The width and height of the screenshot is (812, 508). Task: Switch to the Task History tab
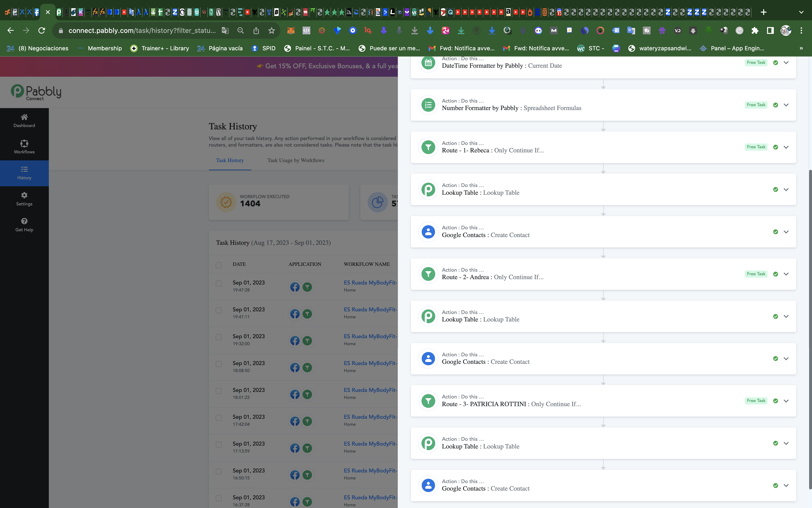[x=230, y=160]
